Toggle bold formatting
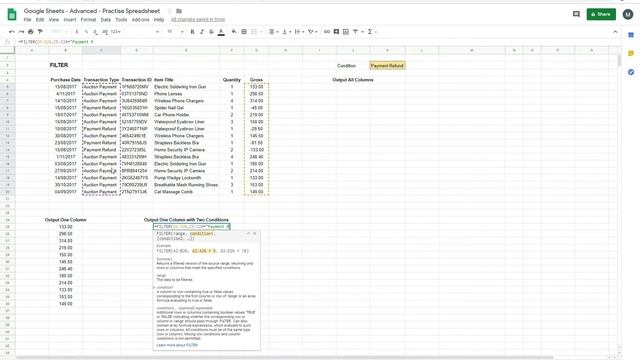The height and width of the screenshot is (360, 640). pos(192,32)
